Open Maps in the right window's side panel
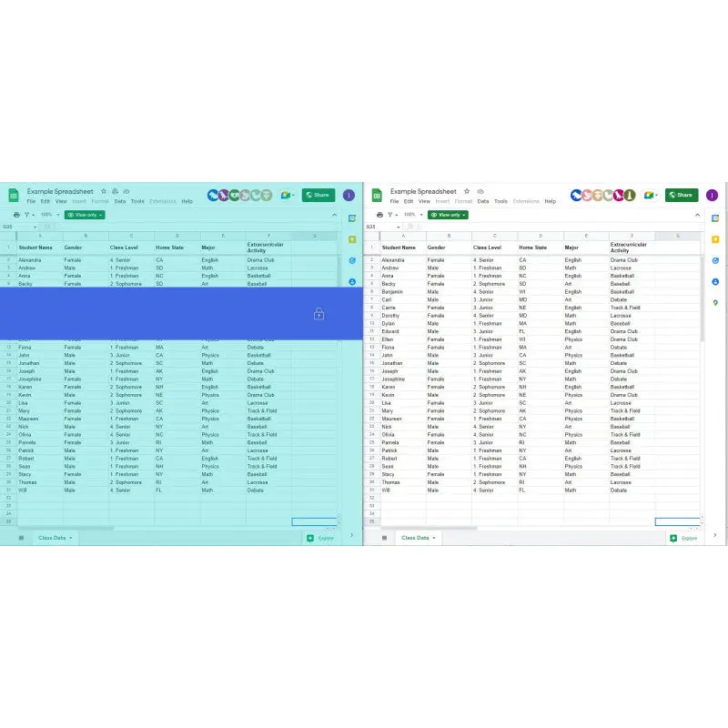This screenshot has width=728, height=728. click(716, 303)
